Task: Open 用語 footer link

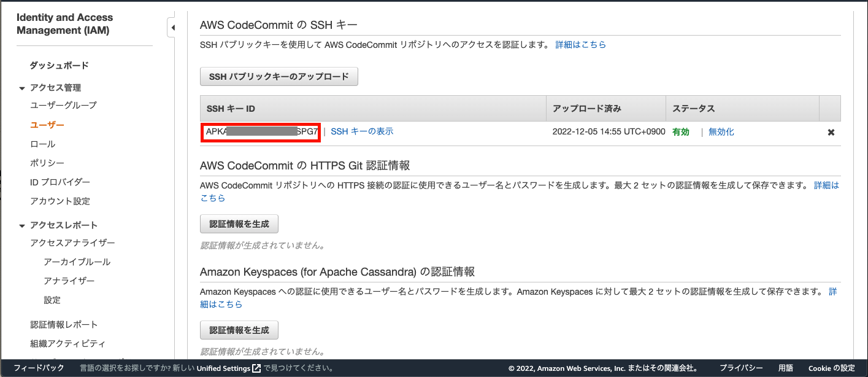Action: [x=786, y=368]
